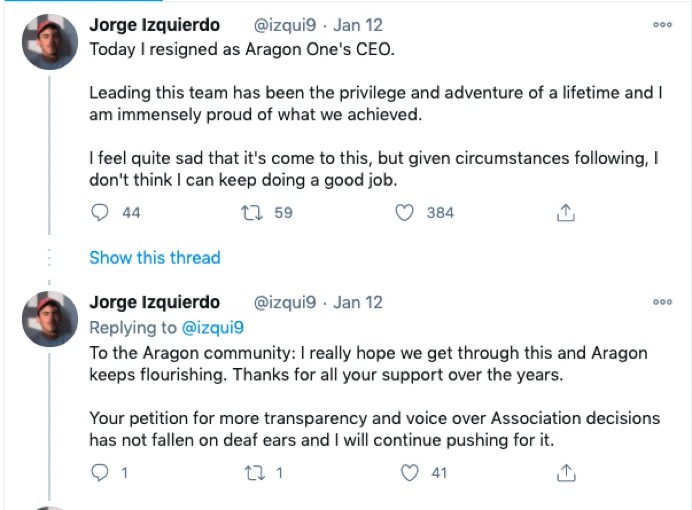Open the tweet text about Aragon community
Viewport: 692px width, 510px height.
(368, 363)
